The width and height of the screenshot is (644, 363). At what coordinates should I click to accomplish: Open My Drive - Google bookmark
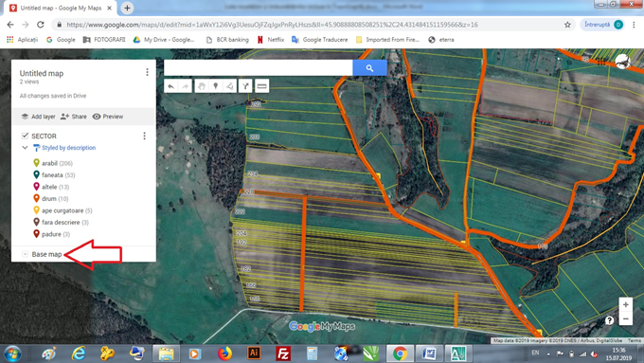[x=164, y=40]
